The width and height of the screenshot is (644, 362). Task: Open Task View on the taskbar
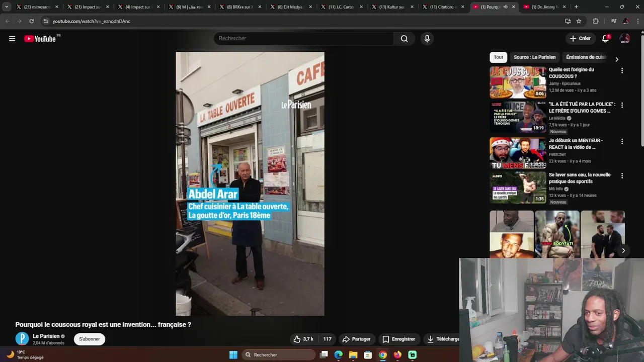point(324,355)
